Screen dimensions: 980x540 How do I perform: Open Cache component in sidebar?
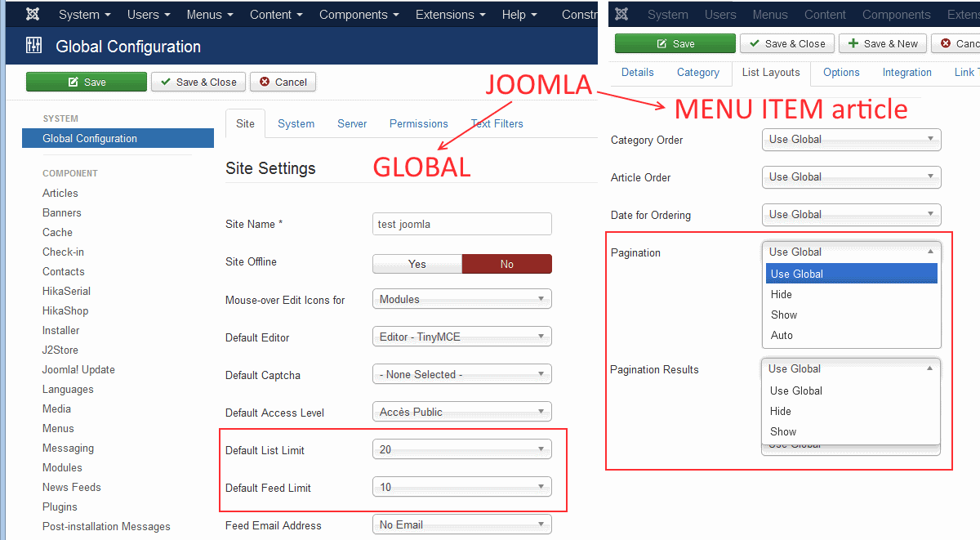click(x=57, y=232)
